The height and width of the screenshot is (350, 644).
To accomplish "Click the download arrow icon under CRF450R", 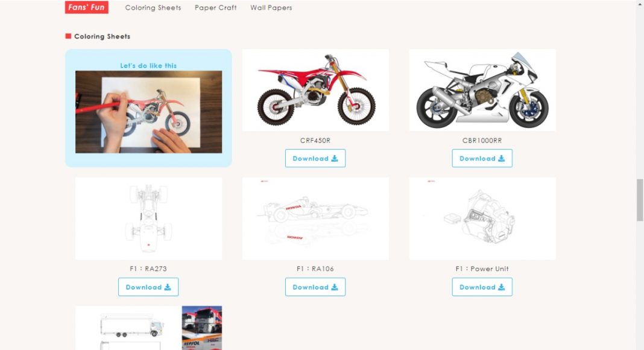I will 335,159.
